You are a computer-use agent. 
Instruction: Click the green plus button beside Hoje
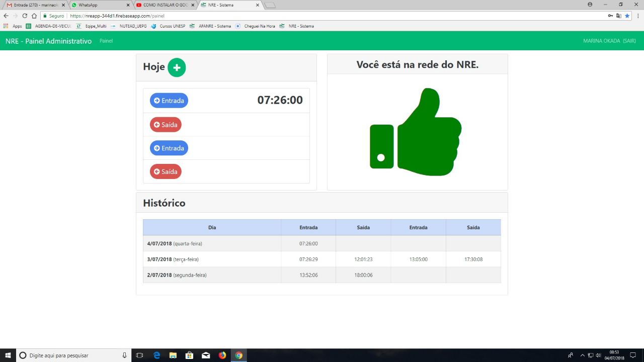(x=177, y=67)
